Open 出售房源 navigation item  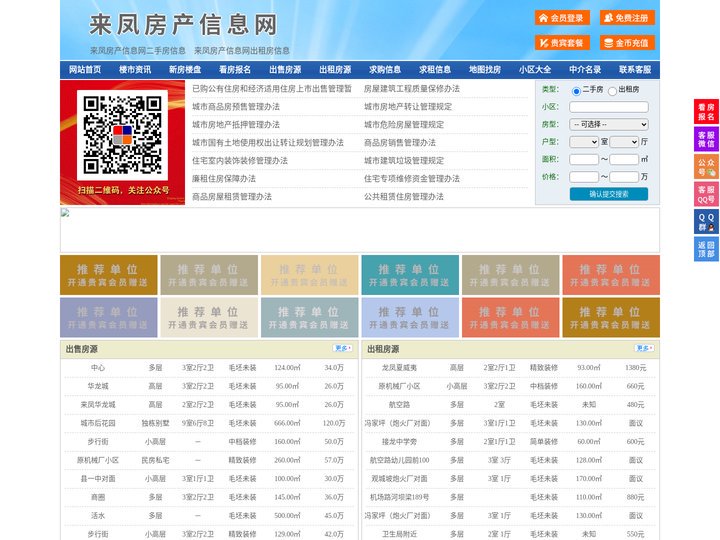coord(285,70)
